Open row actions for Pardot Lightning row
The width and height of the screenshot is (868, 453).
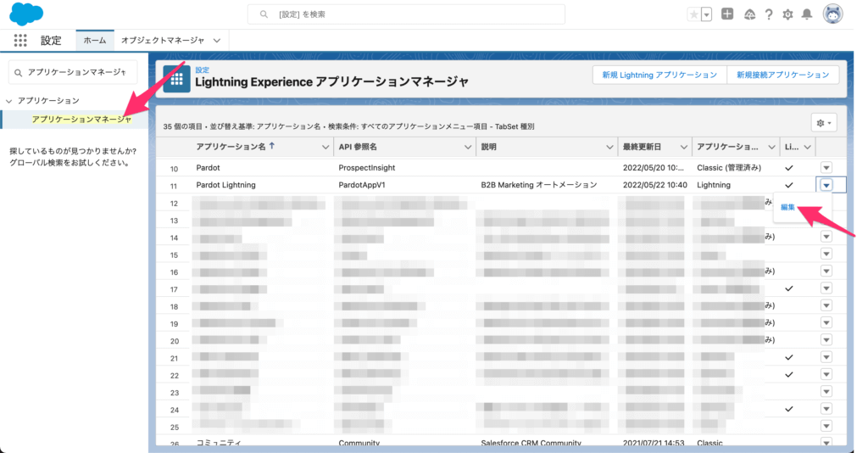(x=826, y=185)
